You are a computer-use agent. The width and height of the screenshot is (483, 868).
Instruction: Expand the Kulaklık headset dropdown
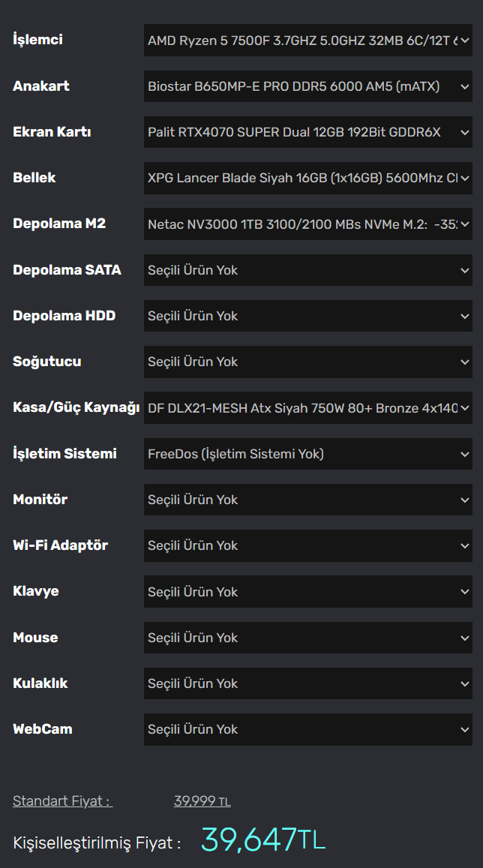tap(308, 683)
